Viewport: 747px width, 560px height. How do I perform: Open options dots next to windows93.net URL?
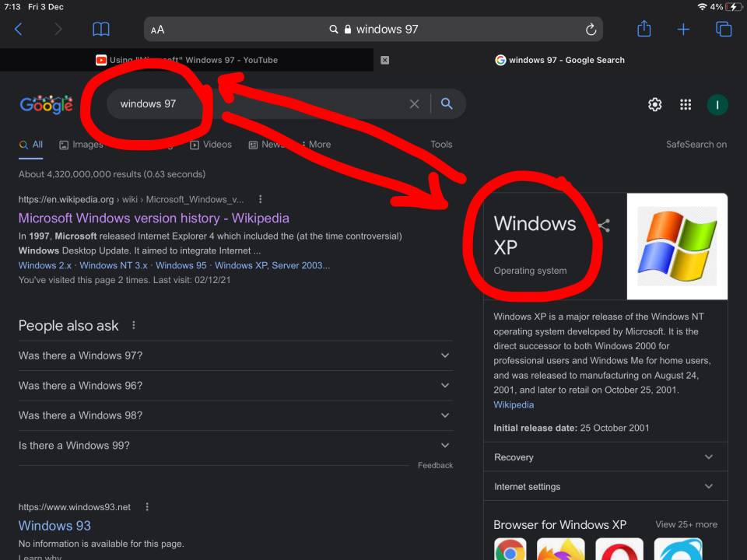147,506
